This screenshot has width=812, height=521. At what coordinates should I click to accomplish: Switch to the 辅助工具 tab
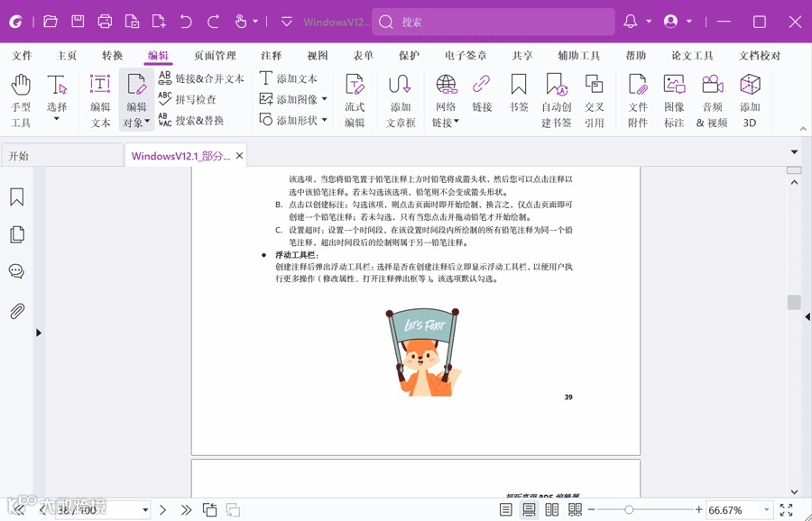(x=579, y=55)
